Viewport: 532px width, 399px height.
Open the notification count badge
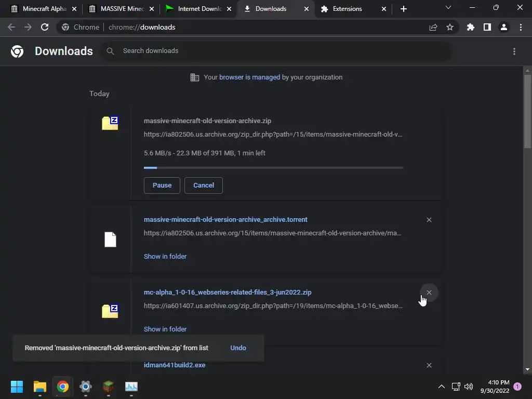tap(517, 386)
